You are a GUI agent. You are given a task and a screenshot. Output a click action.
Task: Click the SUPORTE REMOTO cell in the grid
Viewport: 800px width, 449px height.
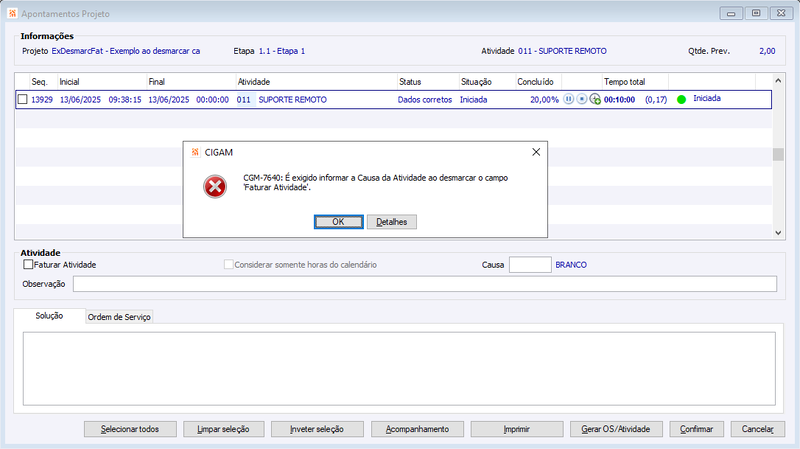coord(292,99)
